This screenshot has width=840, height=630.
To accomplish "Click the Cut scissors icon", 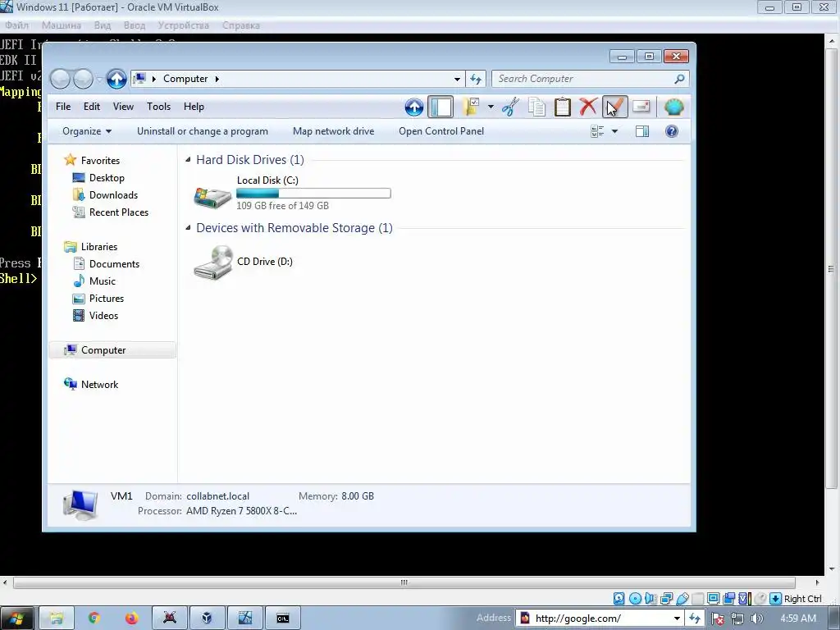I will [x=510, y=107].
